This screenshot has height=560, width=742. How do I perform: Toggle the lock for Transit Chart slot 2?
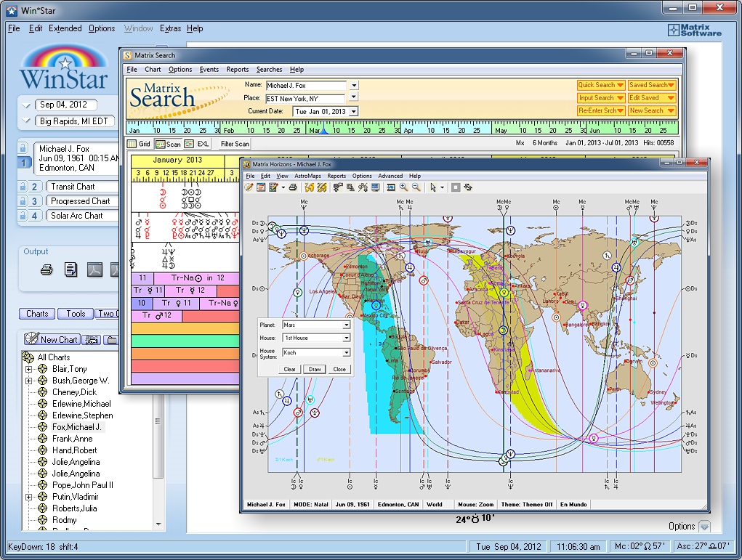[23, 187]
